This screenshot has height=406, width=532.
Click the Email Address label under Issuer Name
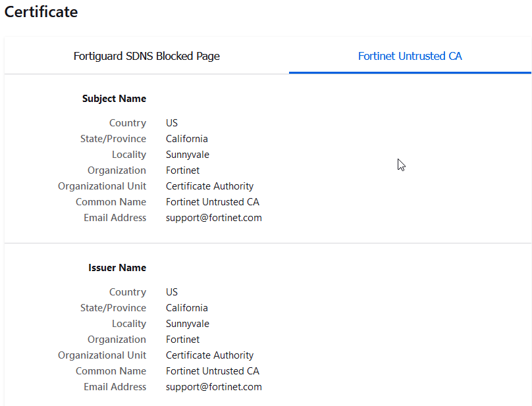[115, 387]
